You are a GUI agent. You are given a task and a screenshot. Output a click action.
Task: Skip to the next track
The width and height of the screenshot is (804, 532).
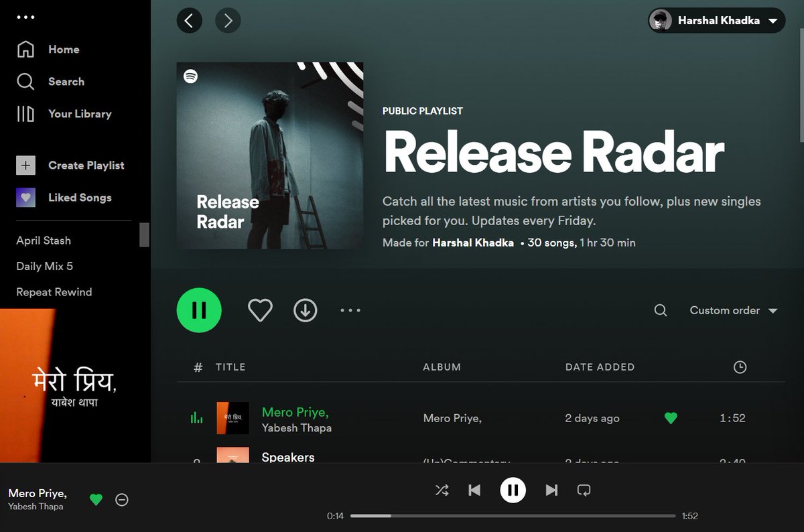click(x=551, y=490)
